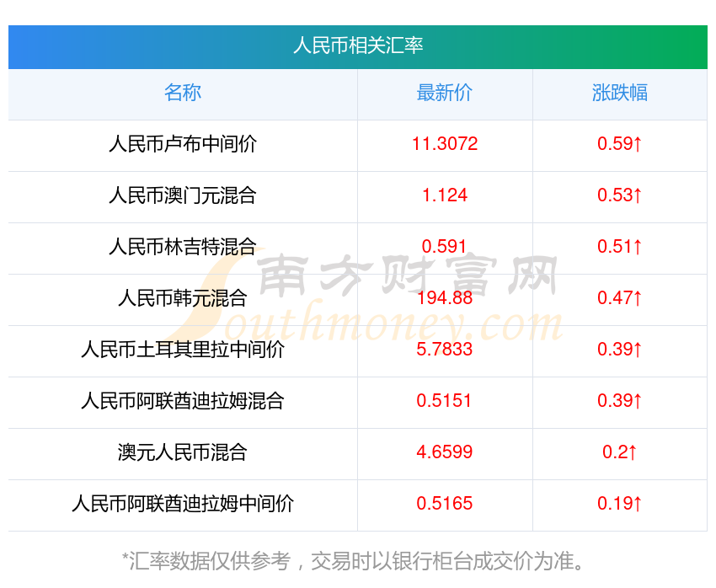Click the price 0.5165

[444, 504]
